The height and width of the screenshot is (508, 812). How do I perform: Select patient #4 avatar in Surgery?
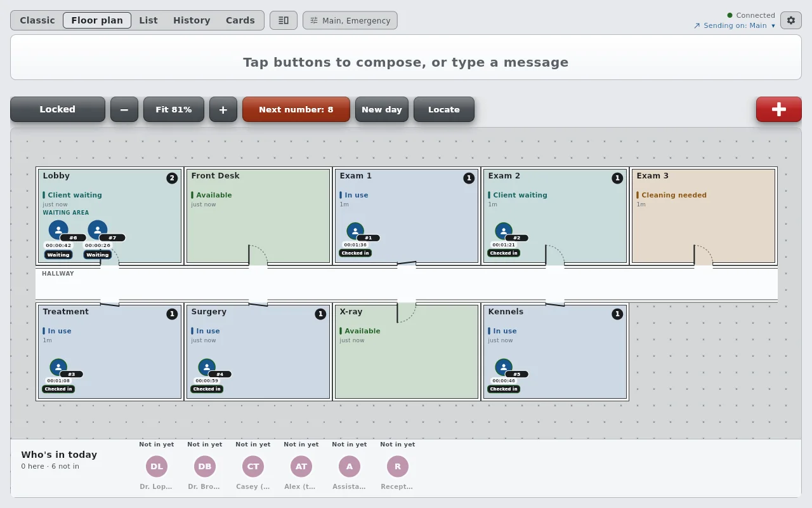(207, 367)
